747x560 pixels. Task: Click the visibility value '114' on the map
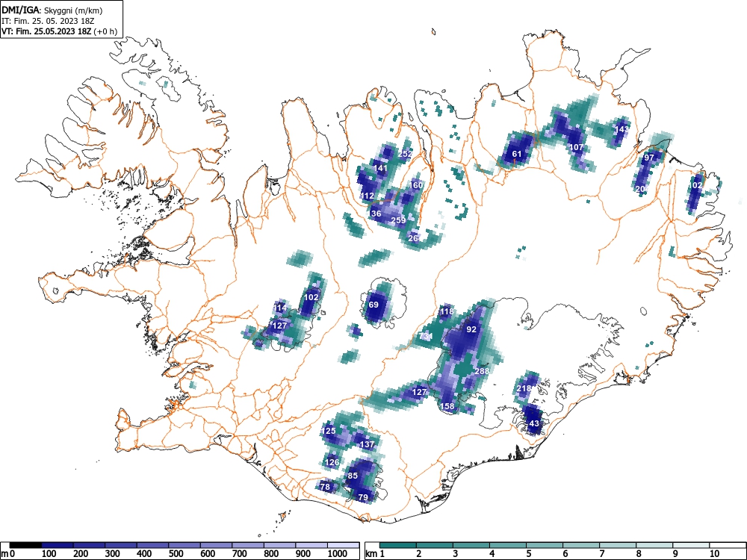click(x=280, y=308)
